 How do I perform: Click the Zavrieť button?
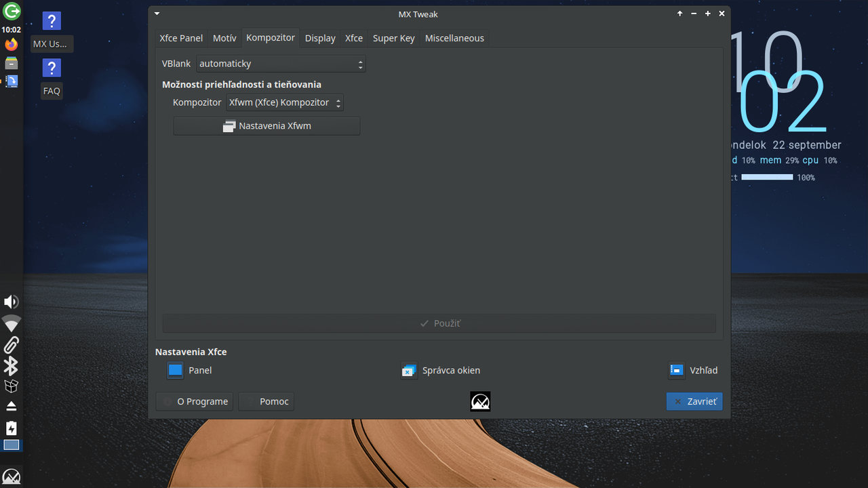pyautogui.click(x=694, y=401)
